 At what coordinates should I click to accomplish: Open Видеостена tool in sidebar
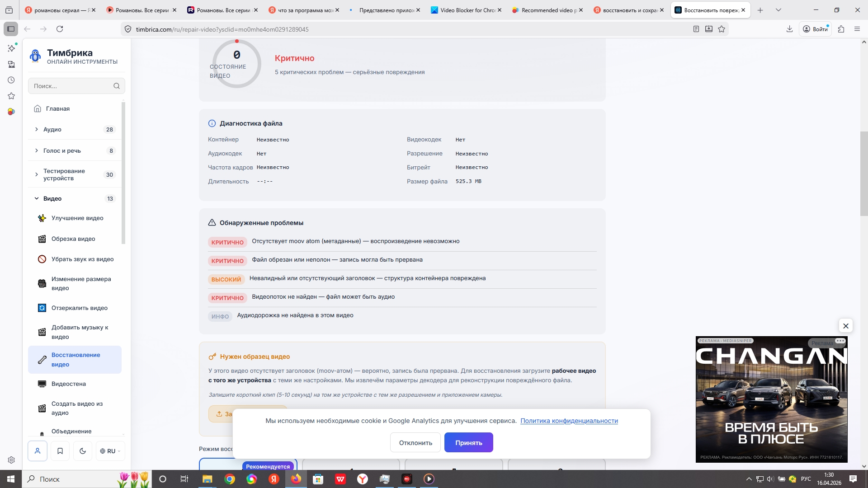click(68, 384)
